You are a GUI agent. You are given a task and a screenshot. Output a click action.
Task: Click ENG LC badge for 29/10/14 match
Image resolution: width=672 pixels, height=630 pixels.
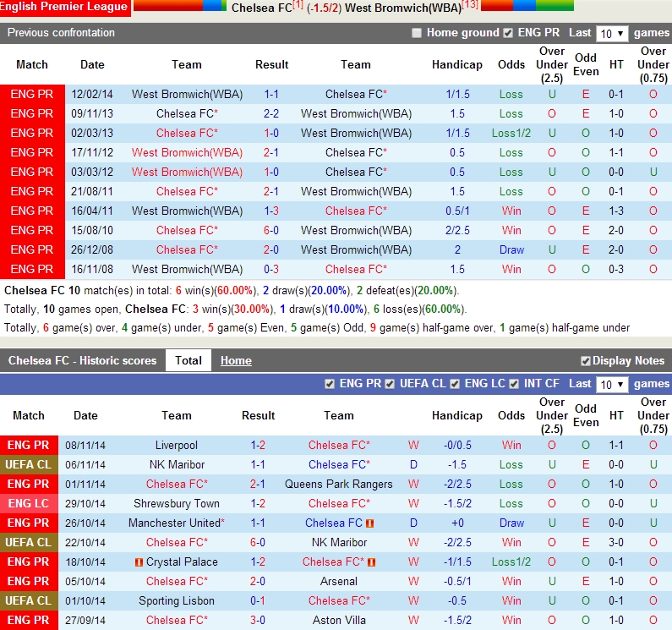coord(29,503)
